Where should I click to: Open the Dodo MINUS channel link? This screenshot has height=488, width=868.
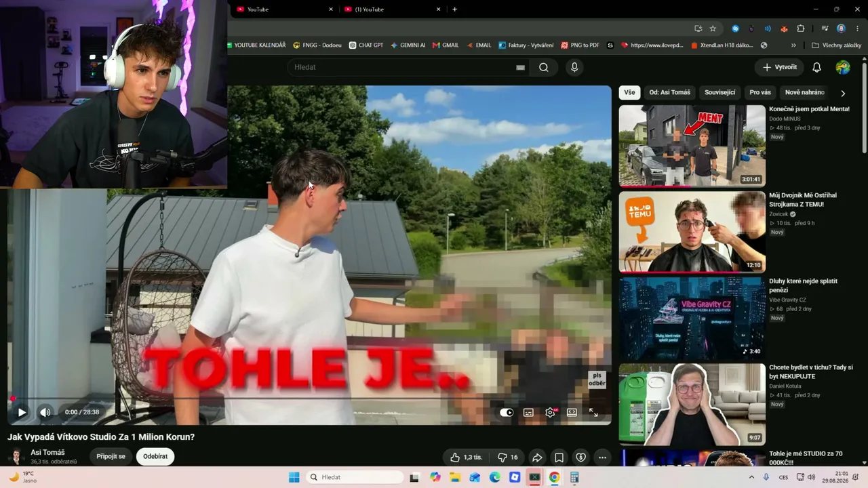pos(785,119)
